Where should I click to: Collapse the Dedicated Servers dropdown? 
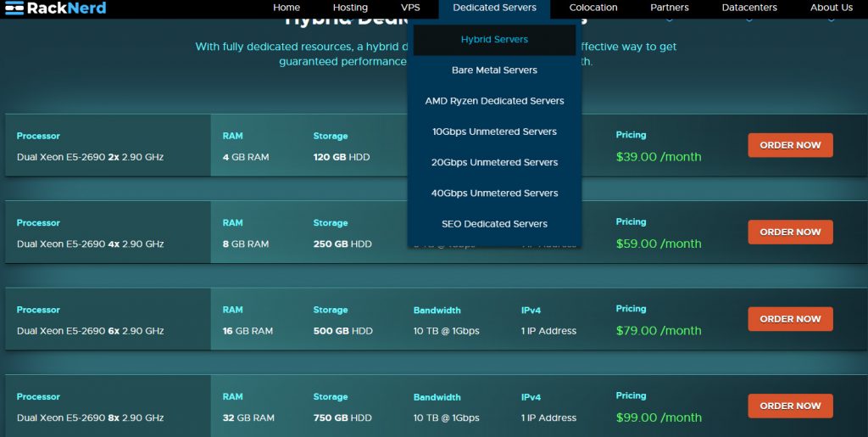pyautogui.click(x=494, y=8)
